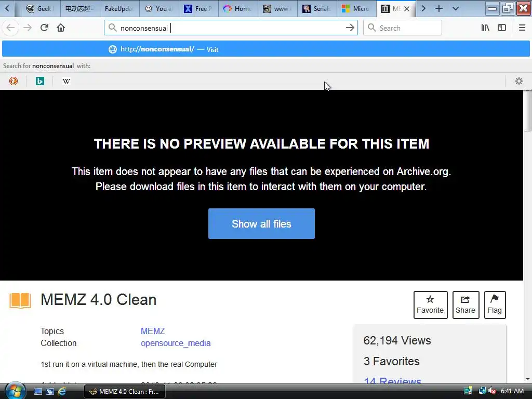Screen dimensions: 532x399
Task: Click the green tray icon by the network icon
Action: tap(468, 391)
